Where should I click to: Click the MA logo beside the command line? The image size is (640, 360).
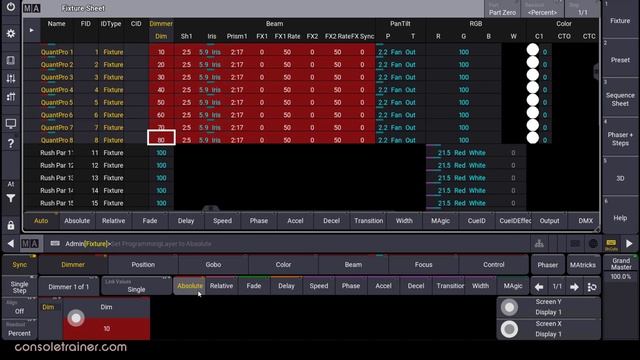(31, 244)
